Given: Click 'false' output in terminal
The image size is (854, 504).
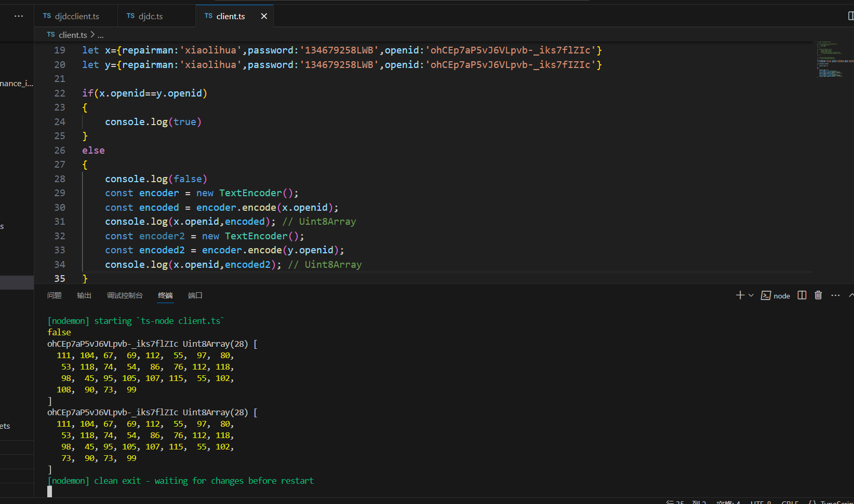Looking at the screenshot, I should [59, 333].
